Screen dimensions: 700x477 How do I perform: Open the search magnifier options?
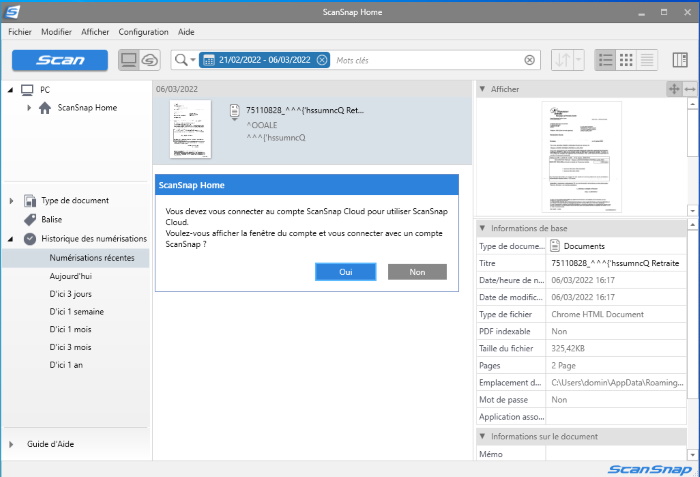185,60
